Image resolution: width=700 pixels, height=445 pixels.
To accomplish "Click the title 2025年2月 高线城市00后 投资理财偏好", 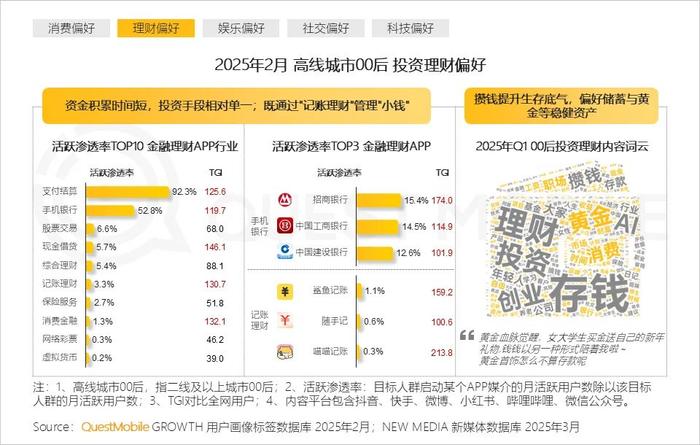I will [350, 65].
